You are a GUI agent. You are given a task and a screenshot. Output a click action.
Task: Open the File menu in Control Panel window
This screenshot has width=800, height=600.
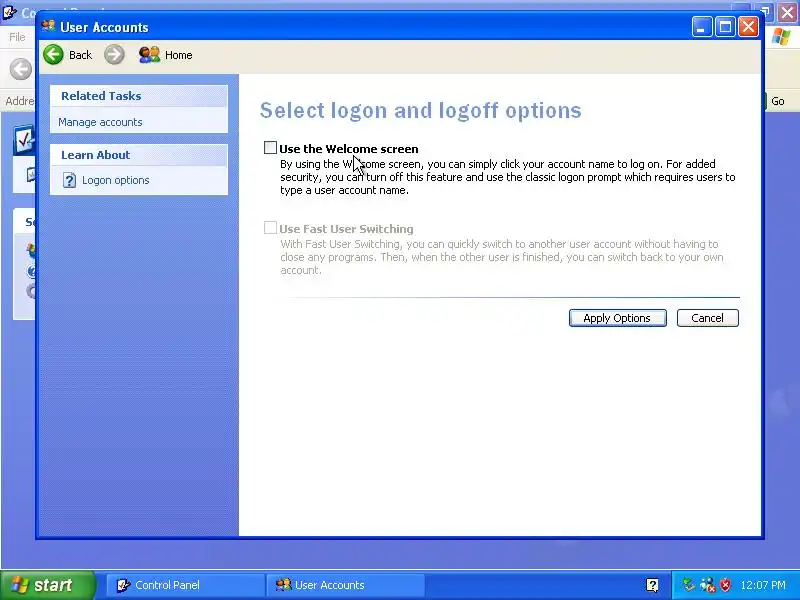(x=17, y=37)
